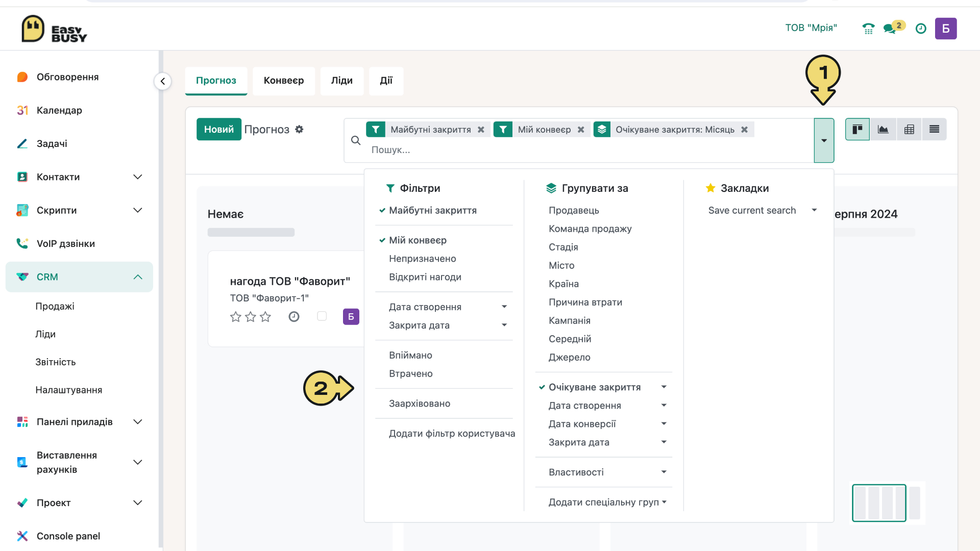Set first priority star on Фаворит card
This screenshot has width=980, height=551.
tap(235, 317)
